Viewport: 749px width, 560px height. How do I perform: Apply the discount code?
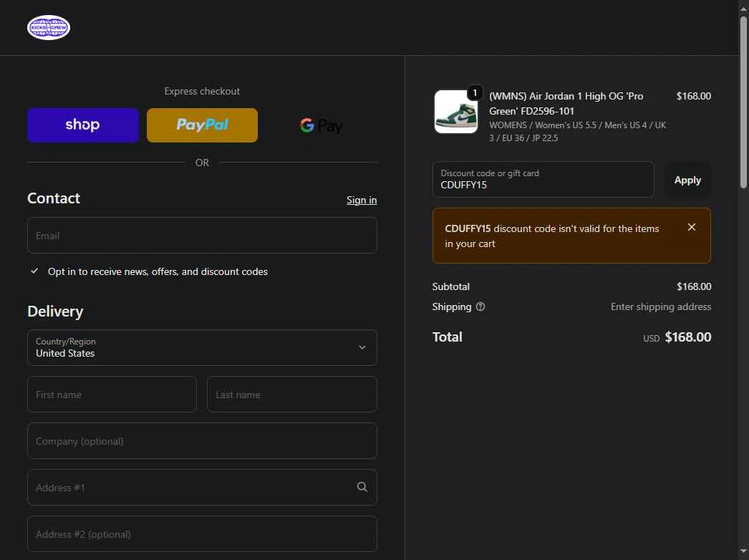tap(687, 180)
